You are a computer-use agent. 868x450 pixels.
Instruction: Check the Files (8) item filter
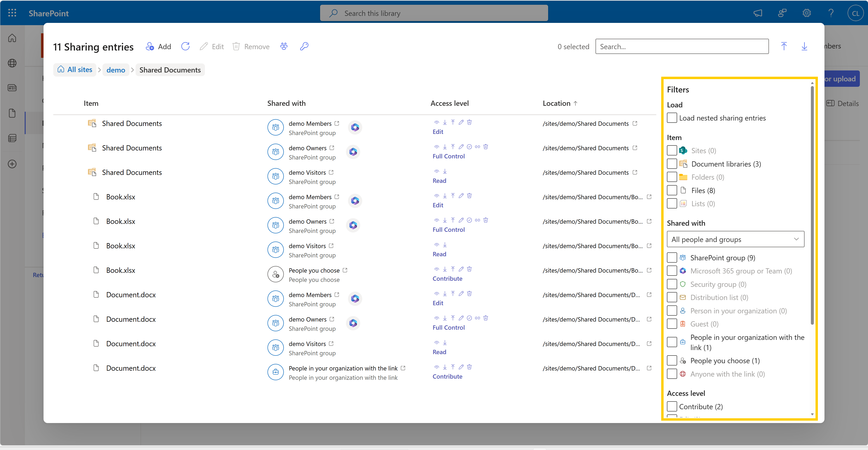click(672, 190)
